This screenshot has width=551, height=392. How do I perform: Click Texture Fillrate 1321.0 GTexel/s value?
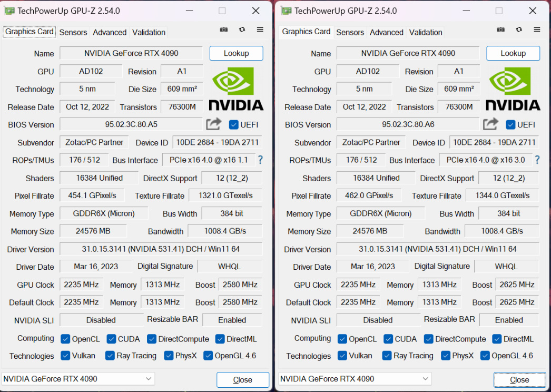coord(225,195)
